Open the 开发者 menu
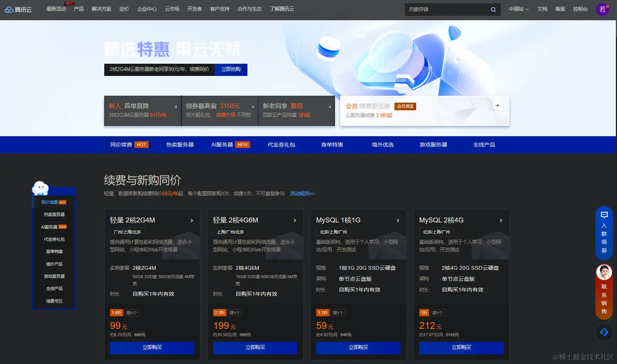Image resolution: width=617 pixels, height=364 pixels. coord(194,9)
